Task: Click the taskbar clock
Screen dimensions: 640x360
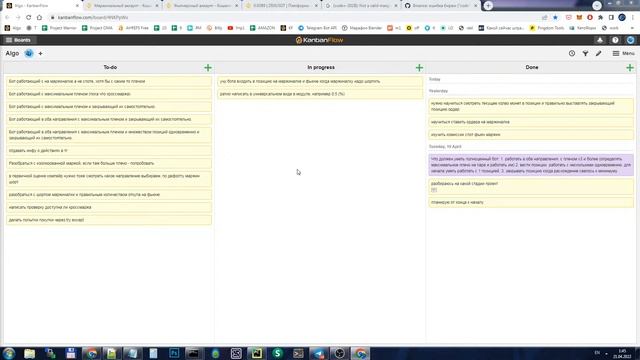Action: [622, 353]
